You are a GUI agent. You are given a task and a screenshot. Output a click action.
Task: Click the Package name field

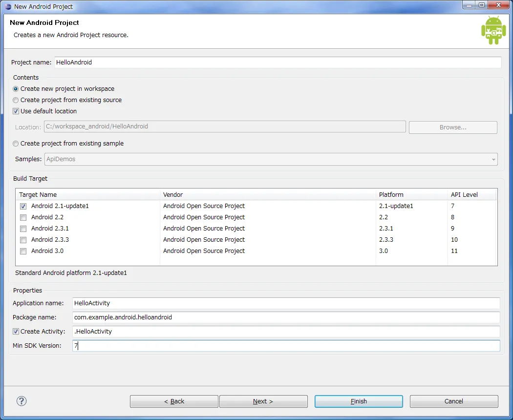pyautogui.click(x=286, y=317)
